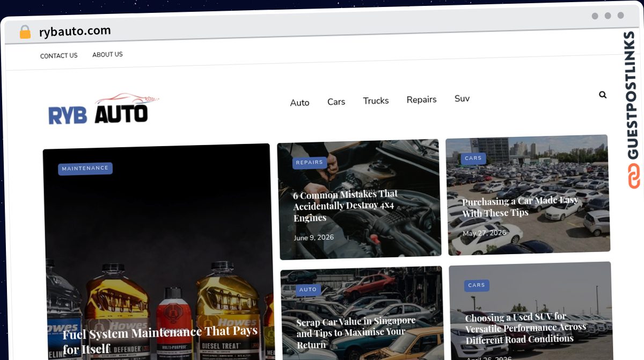The height and width of the screenshot is (360, 644).
Task: Open article Fuel System Maintenance That Pays for Itself
Action: pos(160,340)
